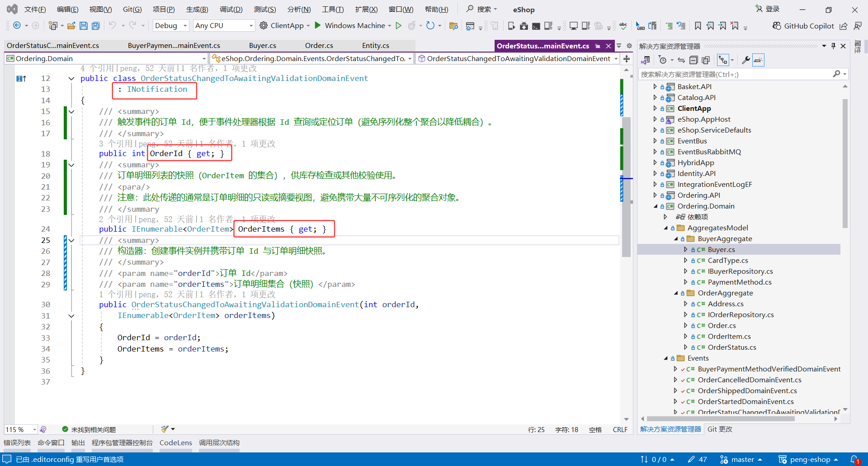Click Show All Files icon in Solution Explorer
The height and width of the screenshot is (466, 868).
pyautogui.click(x=706, y=60)
